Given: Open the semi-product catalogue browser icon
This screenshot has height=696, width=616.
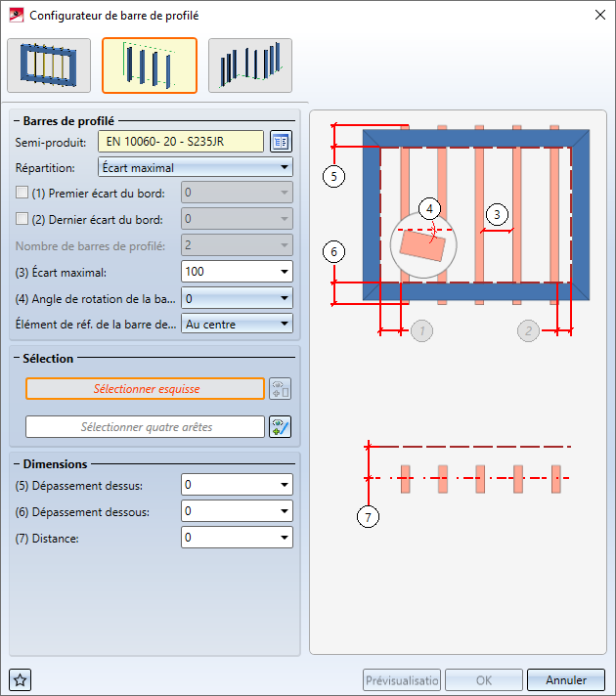Looking at the screenshot, I should [281, 142].
